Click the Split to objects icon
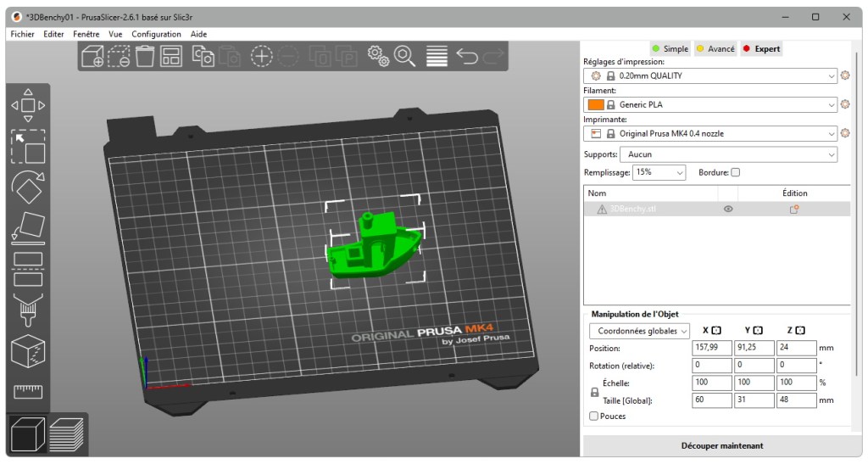 pos(320,57)
